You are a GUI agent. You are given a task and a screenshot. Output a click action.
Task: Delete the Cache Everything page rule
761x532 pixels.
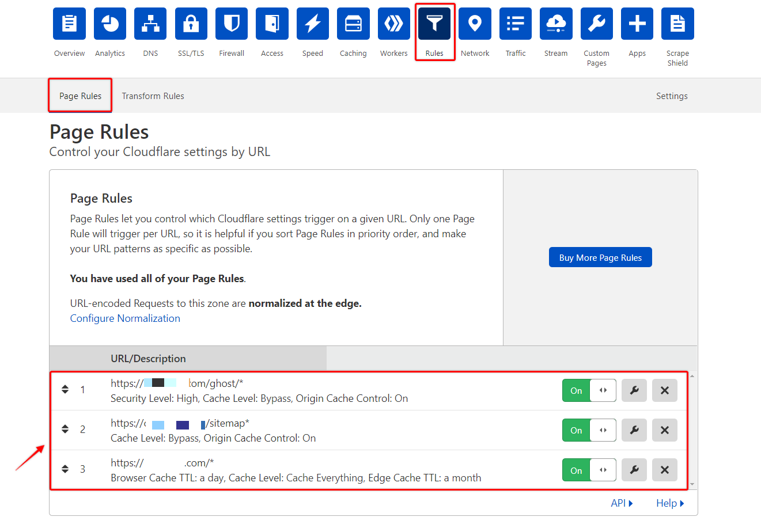tap(665, 470)
